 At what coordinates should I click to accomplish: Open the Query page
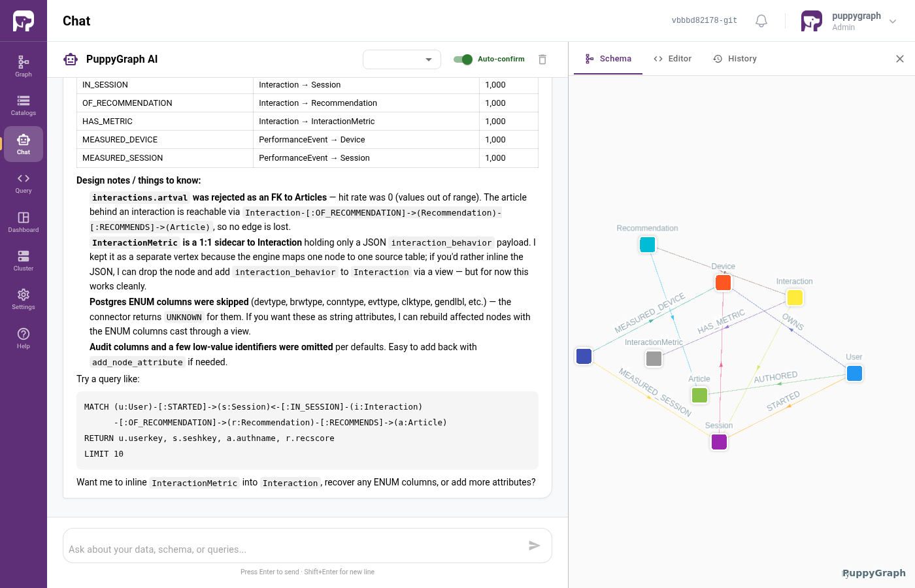coord(24,183)
